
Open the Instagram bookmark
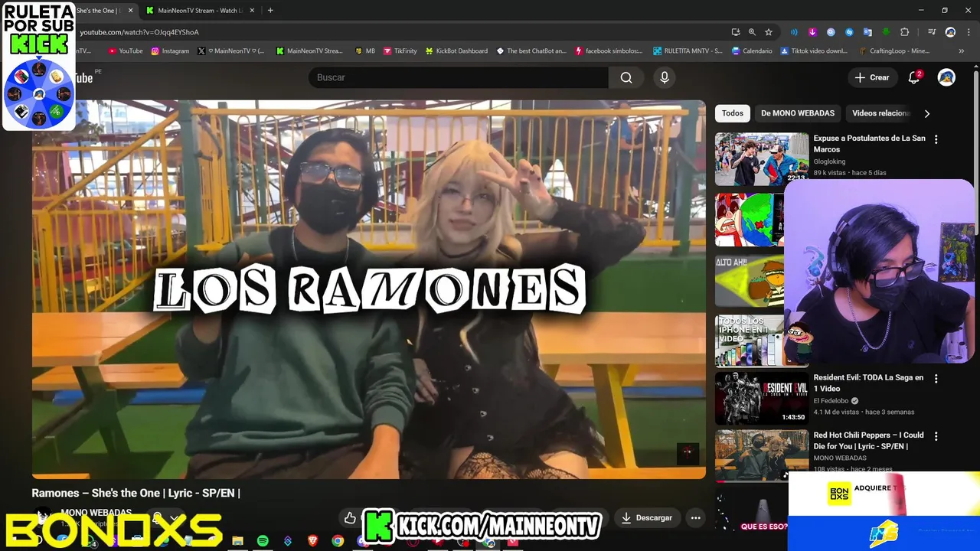point(170,51)
